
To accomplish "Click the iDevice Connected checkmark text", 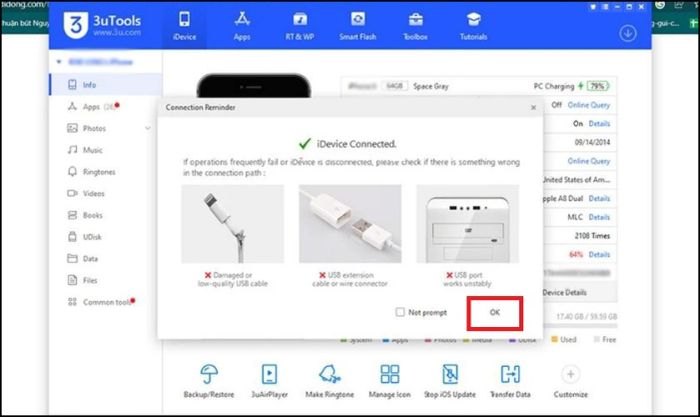I will pyautogui.click(x=347, y=144).
